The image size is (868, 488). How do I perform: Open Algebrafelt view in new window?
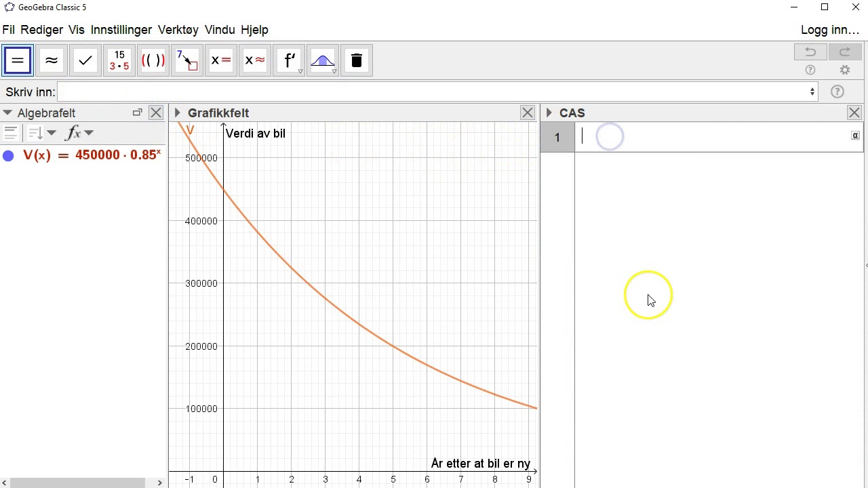137,113
